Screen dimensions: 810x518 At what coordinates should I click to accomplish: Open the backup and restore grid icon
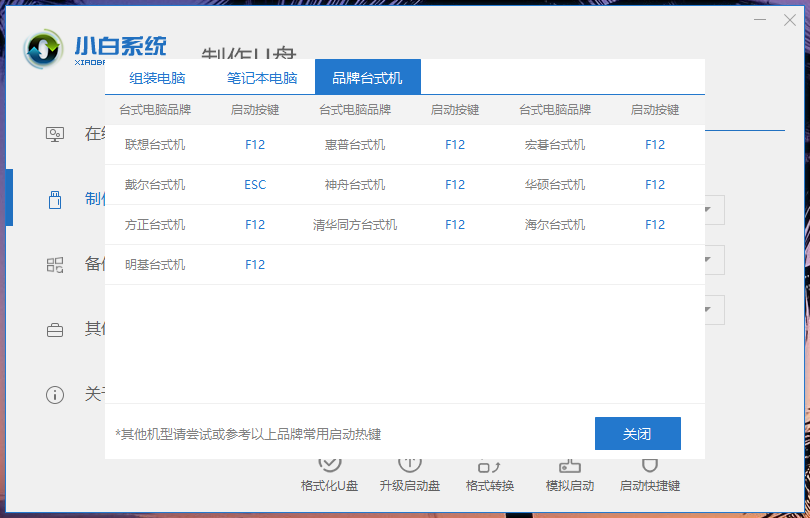click(x=55, y=264)
